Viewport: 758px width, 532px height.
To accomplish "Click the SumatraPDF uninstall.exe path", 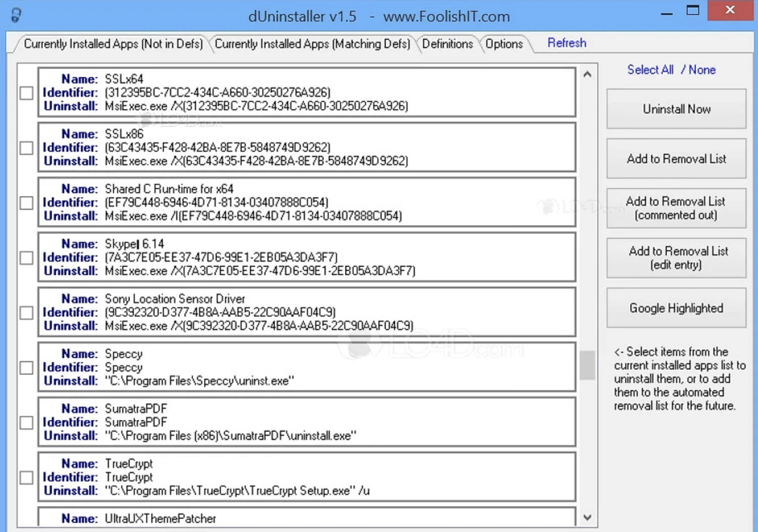I will coord(230,436).
